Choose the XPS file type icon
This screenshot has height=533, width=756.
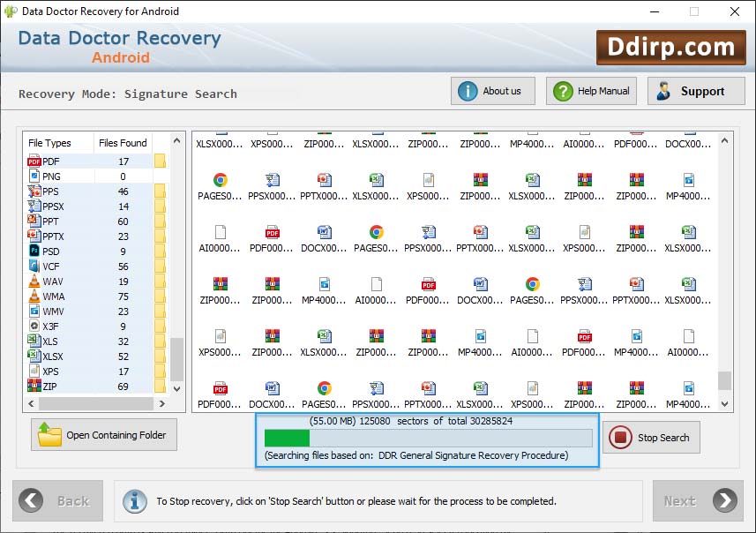(34, 371)
